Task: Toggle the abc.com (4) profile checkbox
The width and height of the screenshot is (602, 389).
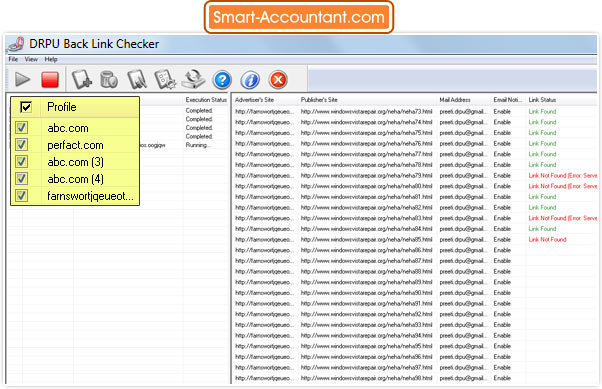Action: [22, 179]
